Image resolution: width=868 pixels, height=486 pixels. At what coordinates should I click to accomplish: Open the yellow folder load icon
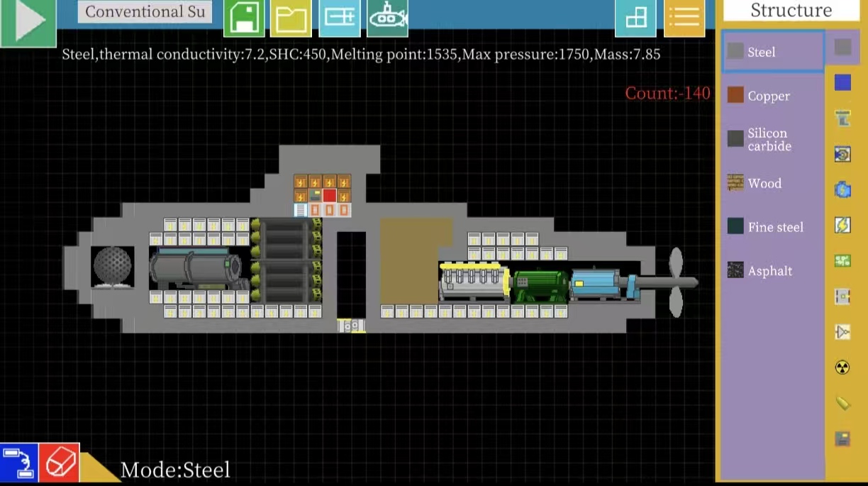coord(291,18)
